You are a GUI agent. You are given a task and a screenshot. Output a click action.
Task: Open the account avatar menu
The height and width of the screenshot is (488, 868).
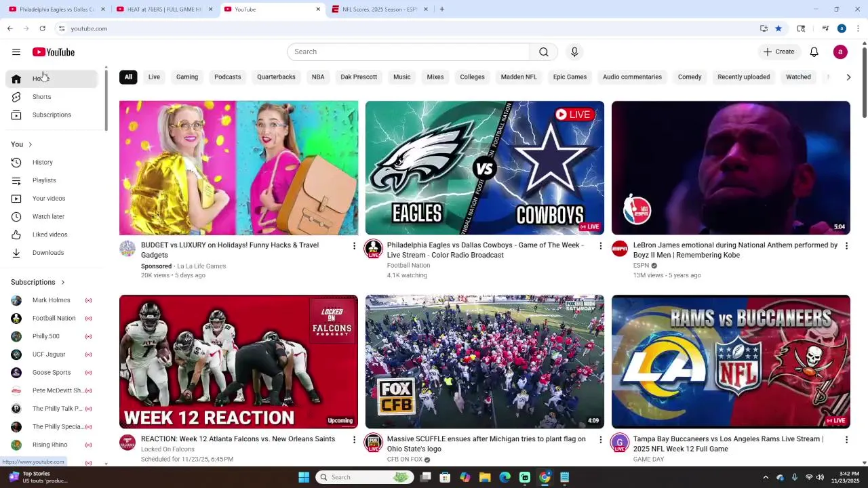coord(840,52)
